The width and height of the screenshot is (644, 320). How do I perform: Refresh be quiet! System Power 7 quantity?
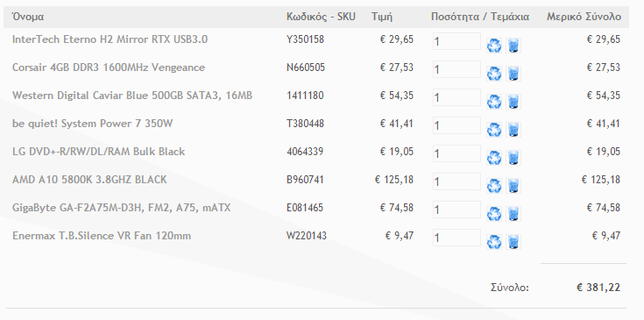point(493,130)
